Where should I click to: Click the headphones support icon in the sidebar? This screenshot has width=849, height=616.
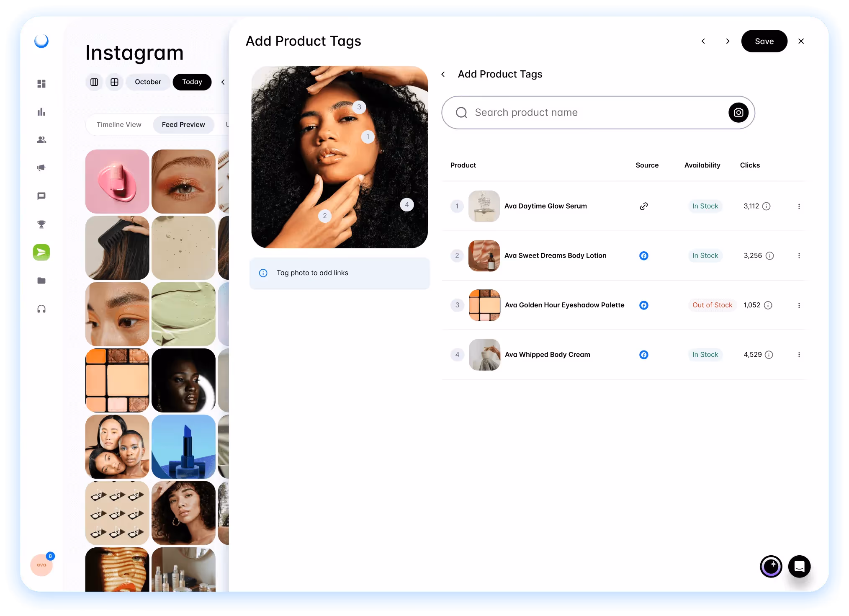click(41, 309)
